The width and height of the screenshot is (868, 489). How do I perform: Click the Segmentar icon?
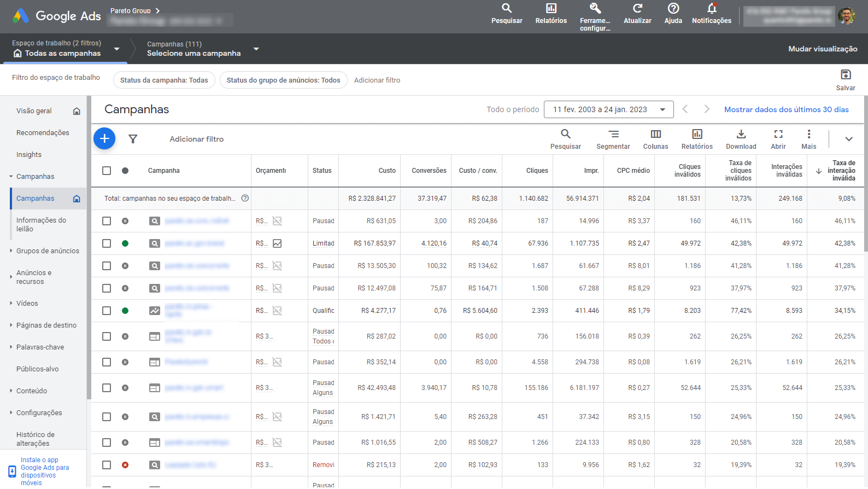(x=613, y=139)
